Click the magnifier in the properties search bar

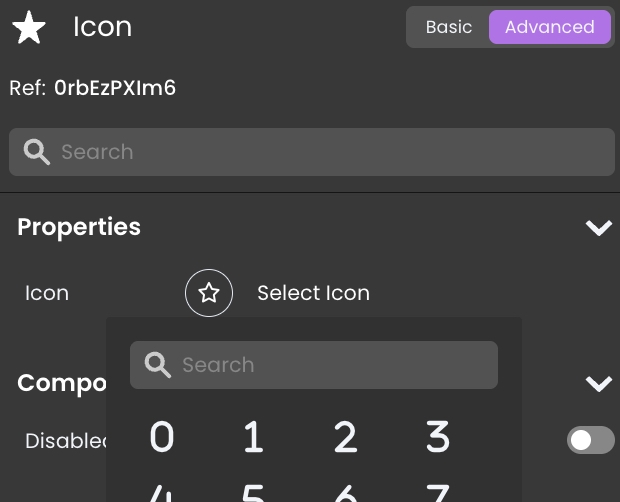pos(37,152)
